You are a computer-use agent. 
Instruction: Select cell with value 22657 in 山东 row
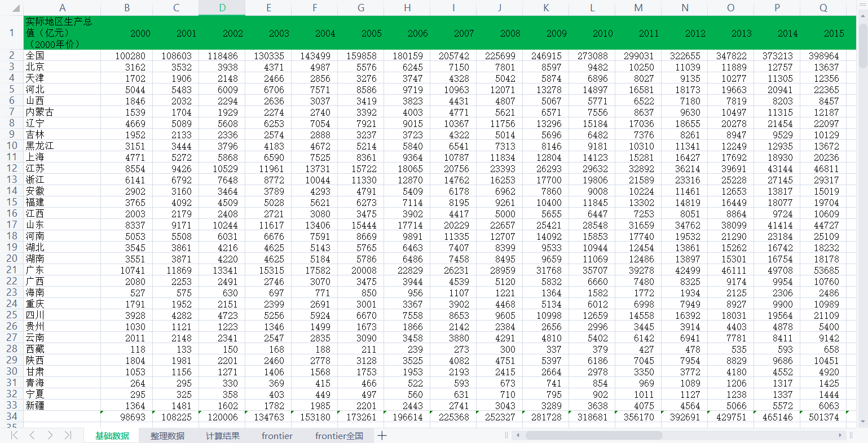[500, 225]
